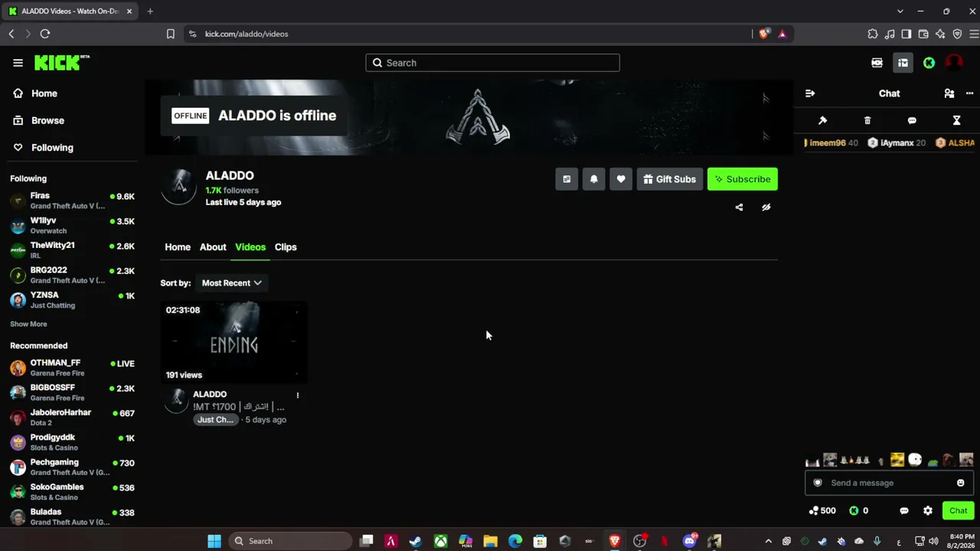The image size is (980, 551).
Task: Click the Gift Subs button
Action: pyautogui.click(x=670, y=179)
